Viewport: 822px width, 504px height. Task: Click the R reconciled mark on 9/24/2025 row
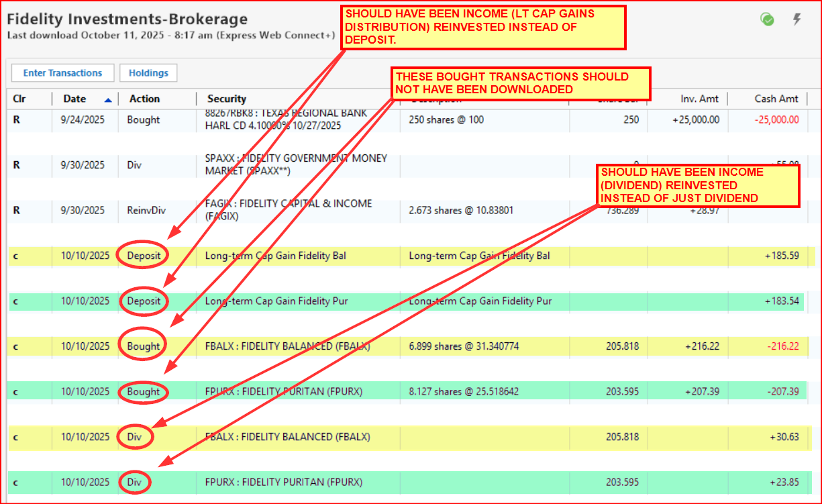coord(16,120)
